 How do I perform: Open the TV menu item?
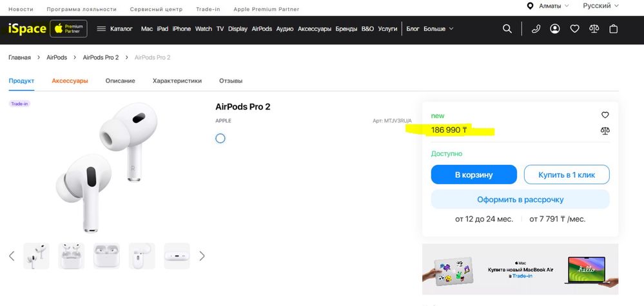click(220, 29)
